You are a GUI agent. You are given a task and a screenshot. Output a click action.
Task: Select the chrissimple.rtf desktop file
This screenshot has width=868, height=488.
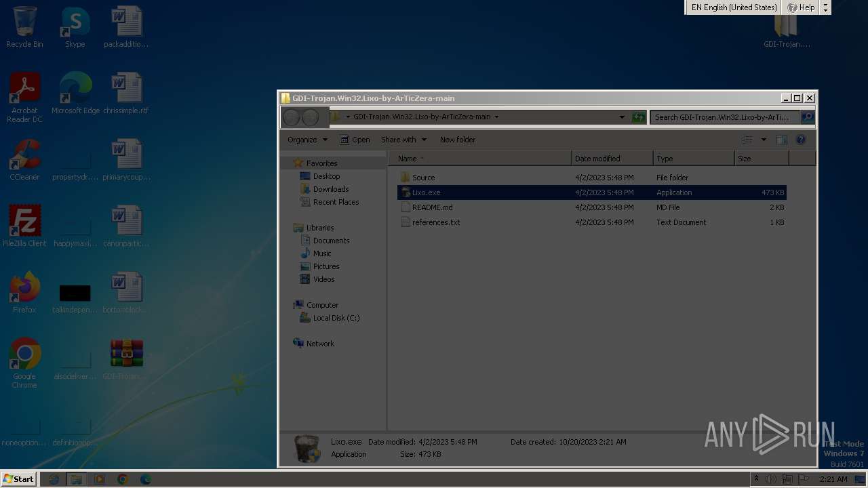[x=126, y=94]
